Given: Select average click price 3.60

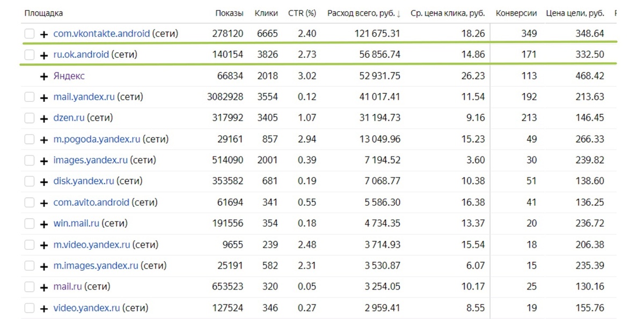Looking at the screenshot, I should click(476, 160).
